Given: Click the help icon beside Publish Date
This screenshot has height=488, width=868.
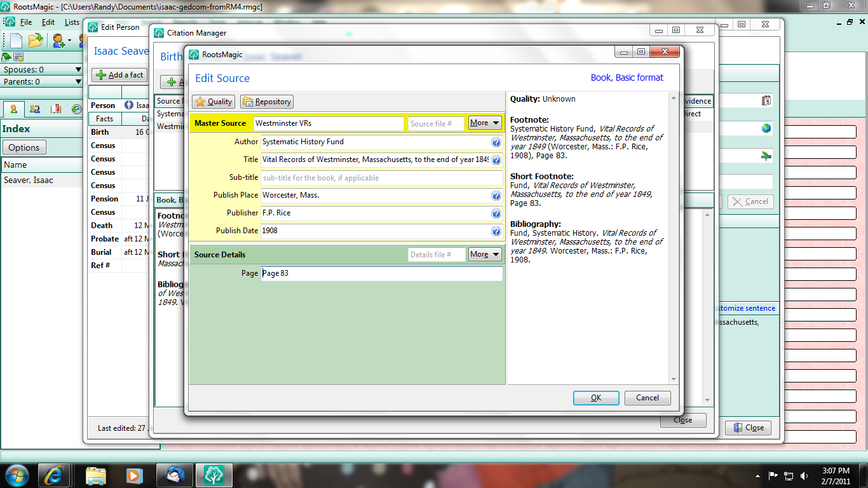Looking at the screenshot, I should (x=496, y=231).
